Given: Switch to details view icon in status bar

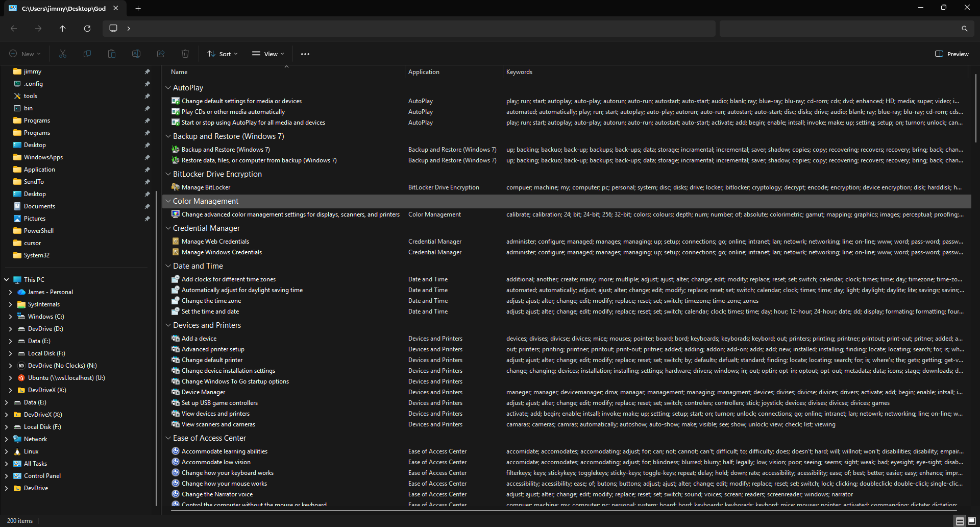Looking at the screenshot, I should pyautogui.click(x=960, y=521).
